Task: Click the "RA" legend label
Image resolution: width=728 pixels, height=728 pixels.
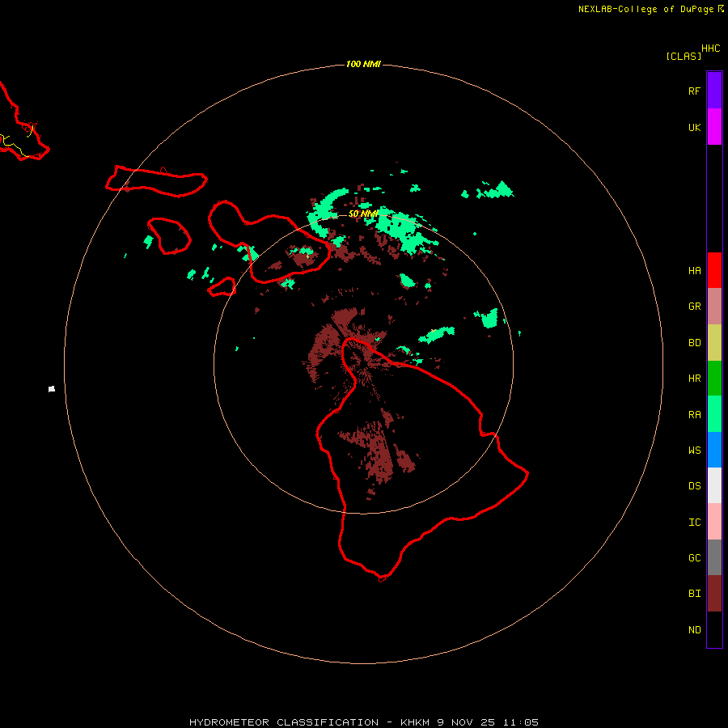Action: click(x=694, y=415)
